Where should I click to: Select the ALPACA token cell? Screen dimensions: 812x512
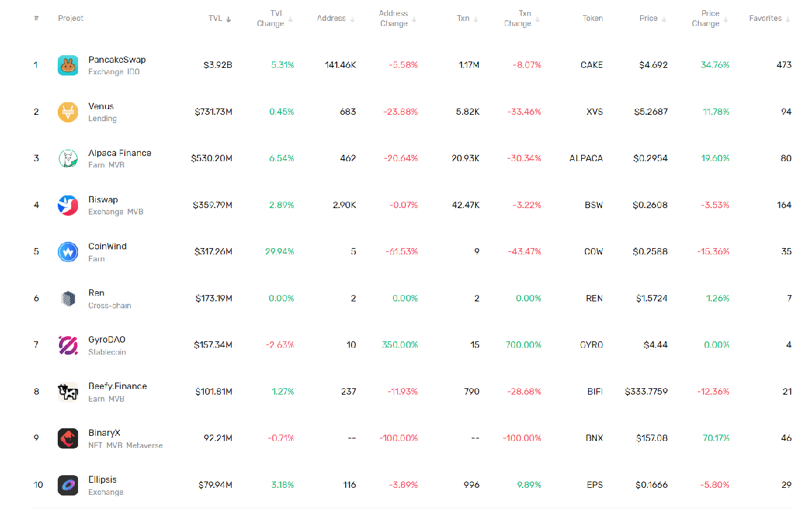586,158
